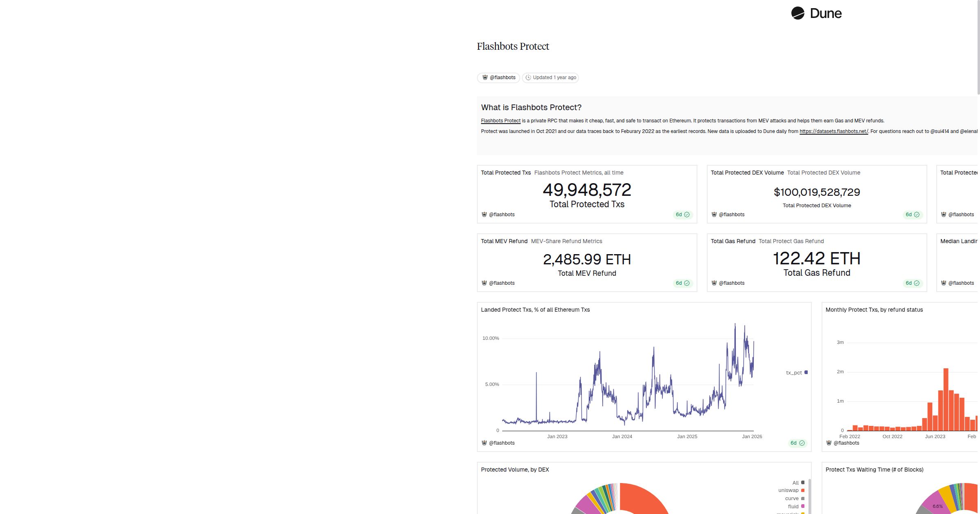The width and height of the screenshot is (980, 514).
Task: Click 6d freshness badge on Landed Protect Txs chart
Action: (x=797, y=443)
